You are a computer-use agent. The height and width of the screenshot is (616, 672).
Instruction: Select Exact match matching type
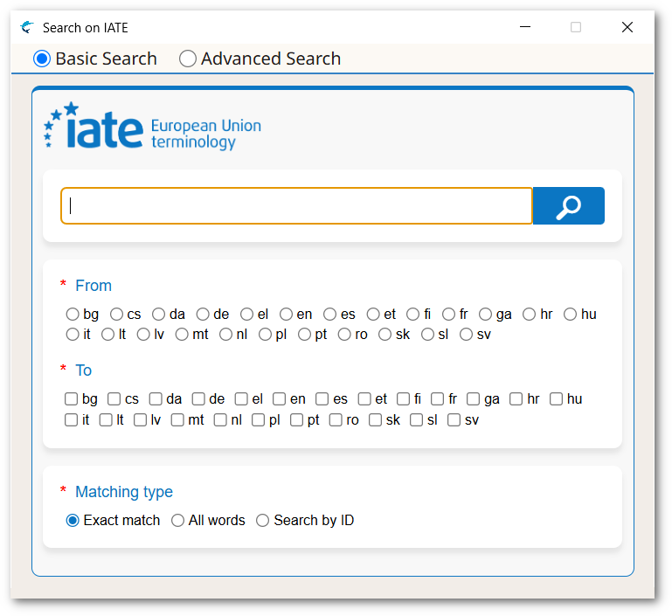pyautogui.click(x=73, y=520)
